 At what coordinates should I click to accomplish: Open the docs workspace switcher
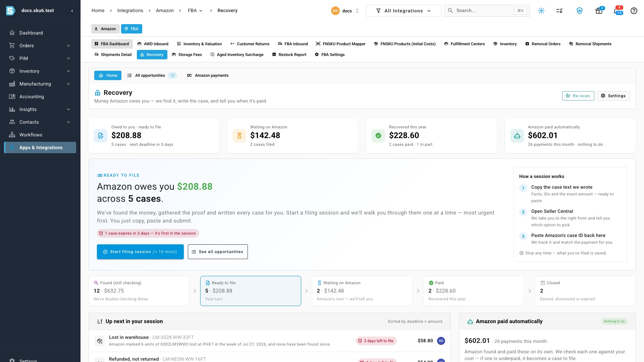click(x=345, y=11)
